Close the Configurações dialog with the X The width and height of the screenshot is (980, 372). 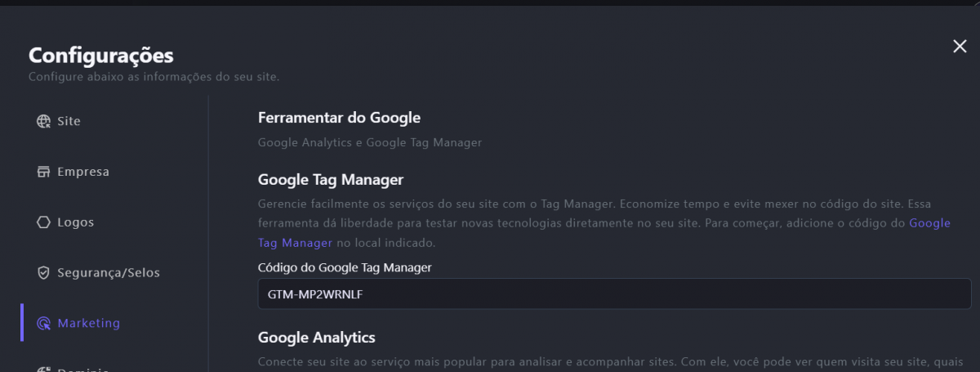click(x=960, y=47)
